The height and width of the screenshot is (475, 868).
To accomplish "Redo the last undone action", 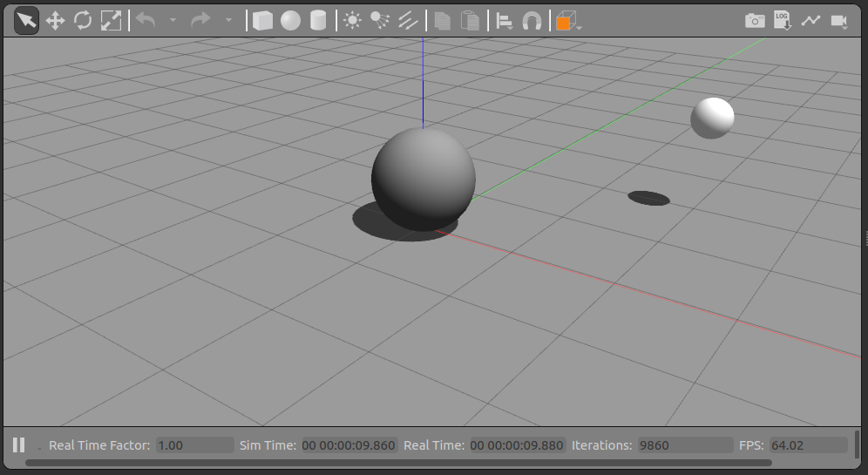I will point(200,21).
